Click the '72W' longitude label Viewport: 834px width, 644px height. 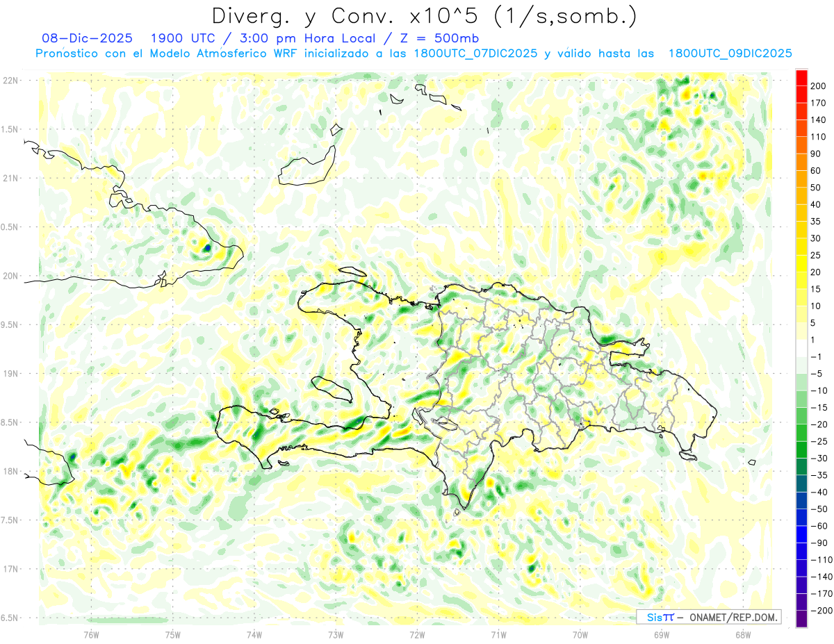[417, 634]
